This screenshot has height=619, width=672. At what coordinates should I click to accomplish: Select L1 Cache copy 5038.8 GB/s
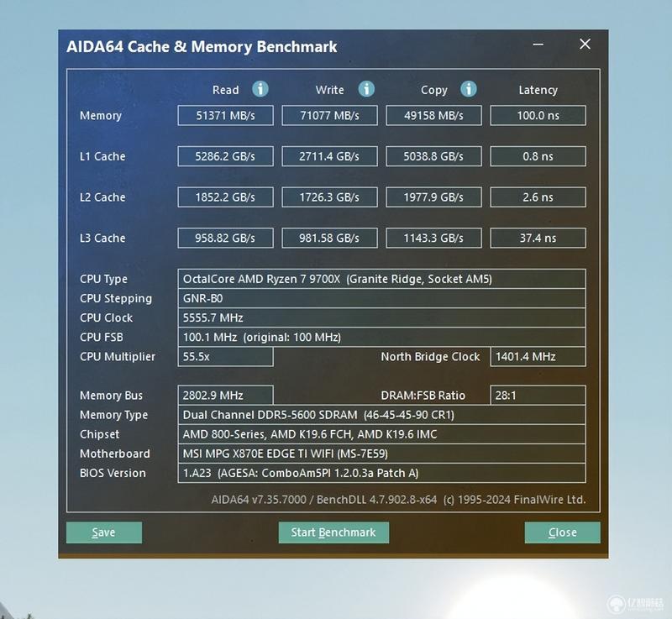click(433, 156)
